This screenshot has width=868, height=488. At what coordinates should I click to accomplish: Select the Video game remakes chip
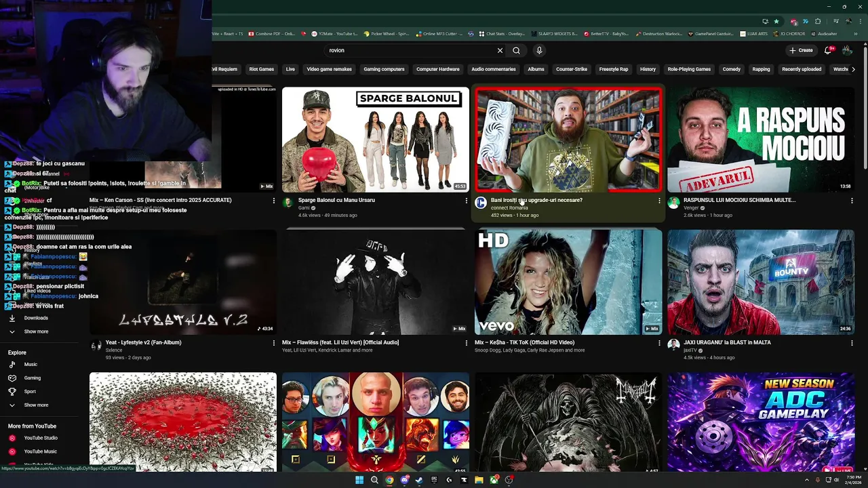tap(329, 69)
